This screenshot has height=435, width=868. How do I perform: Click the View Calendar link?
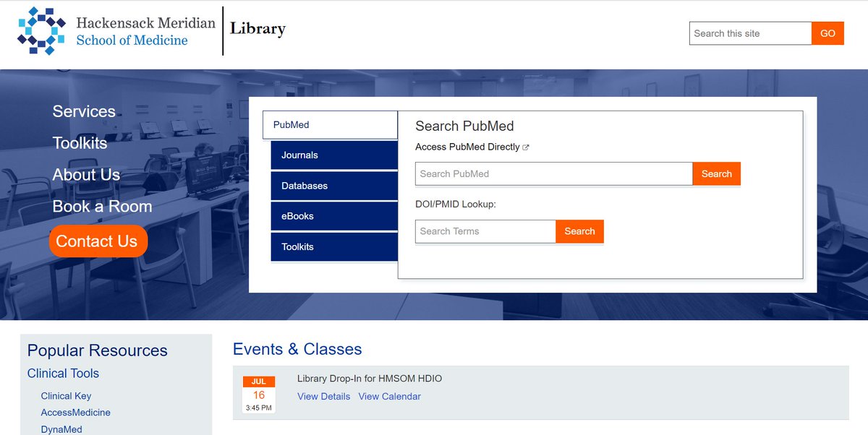(x=389, y=397)
